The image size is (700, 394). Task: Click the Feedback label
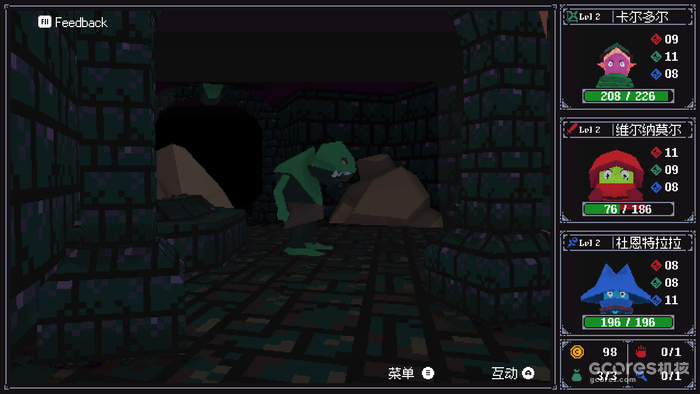click(x=81, y=22)
